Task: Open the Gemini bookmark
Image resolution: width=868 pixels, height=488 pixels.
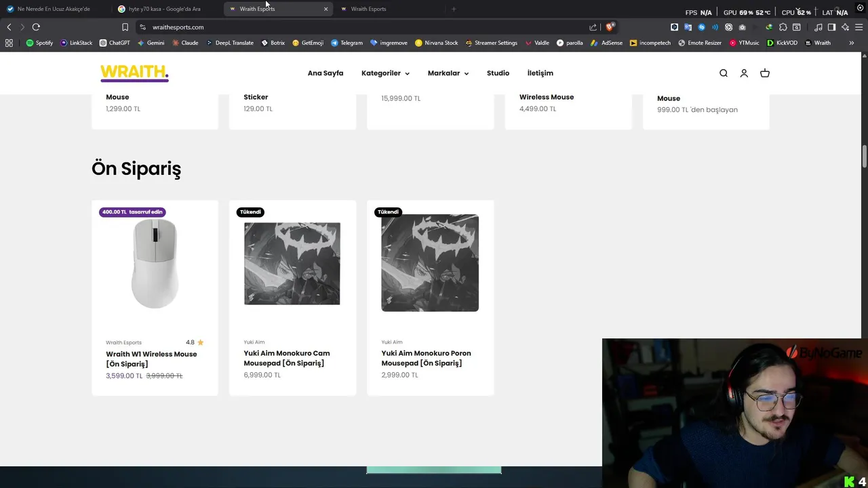Action: click(x=151, y=43)
